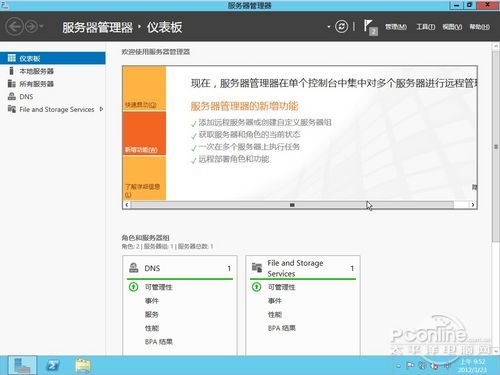This screenshot has height=375, width=500.
Task: Click the File and Storage tile icon
Action: 257,268
